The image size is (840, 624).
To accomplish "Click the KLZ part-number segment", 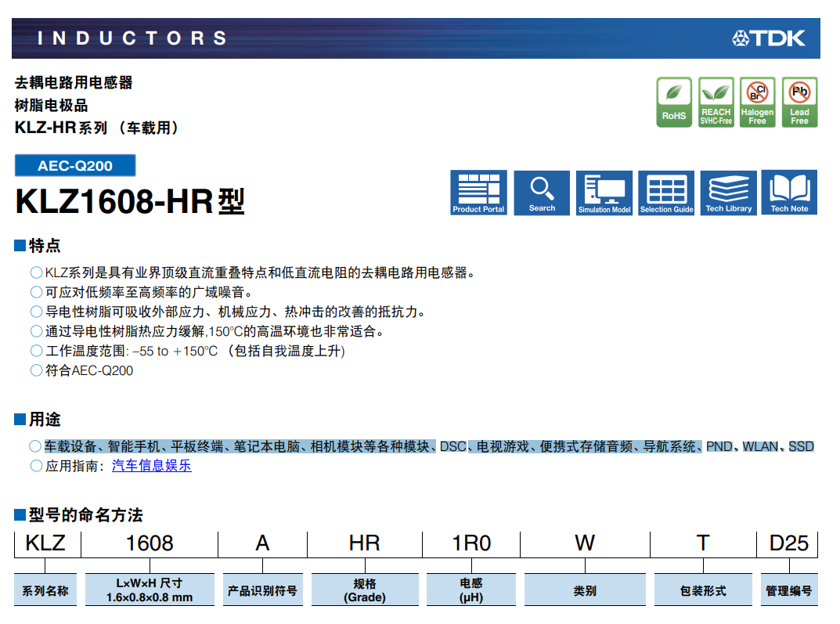I will [x=45, y=543].
